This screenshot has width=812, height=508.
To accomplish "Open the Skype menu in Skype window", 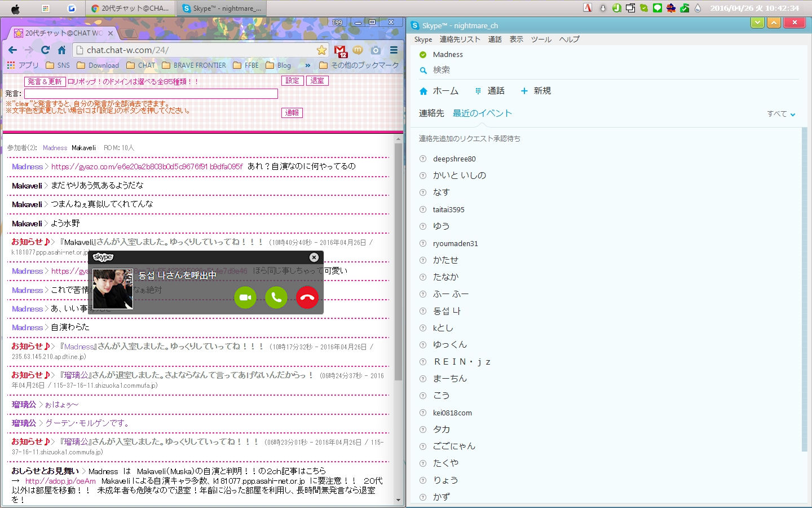I will 423,40.
